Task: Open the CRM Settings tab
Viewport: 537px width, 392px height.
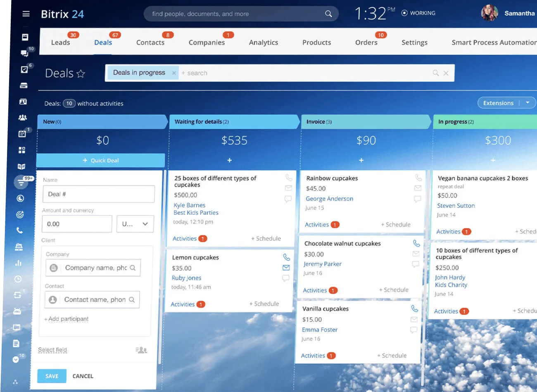Action: coord(414,43)
